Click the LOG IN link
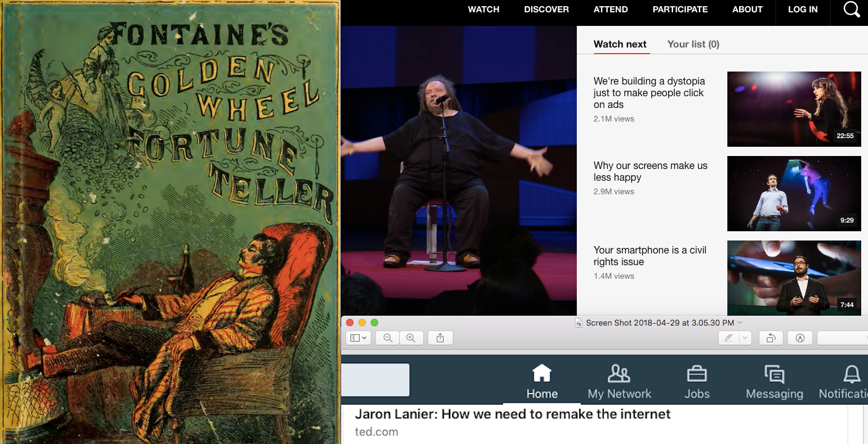The width and height of the screenshot is (868, 444). (803, 9)
